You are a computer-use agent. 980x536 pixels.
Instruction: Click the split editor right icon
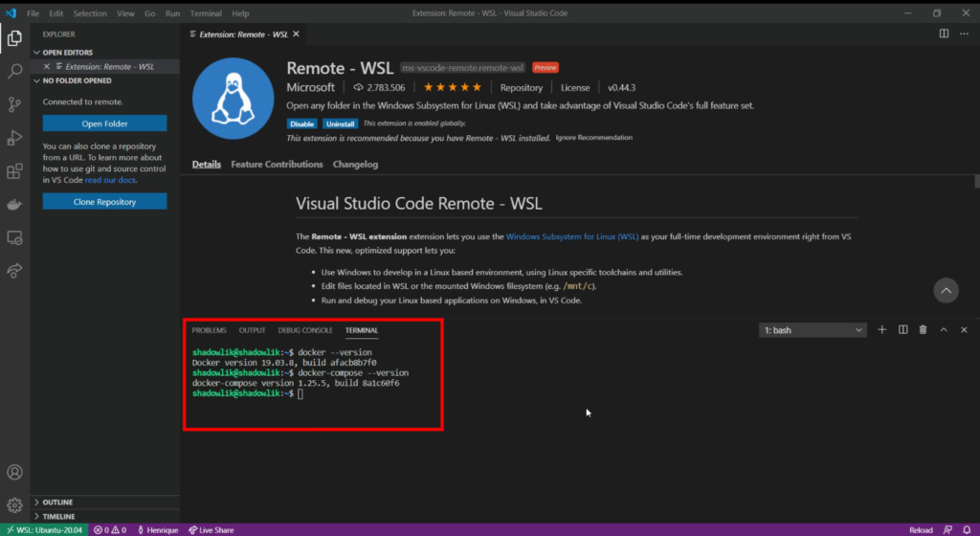point(944,33)
